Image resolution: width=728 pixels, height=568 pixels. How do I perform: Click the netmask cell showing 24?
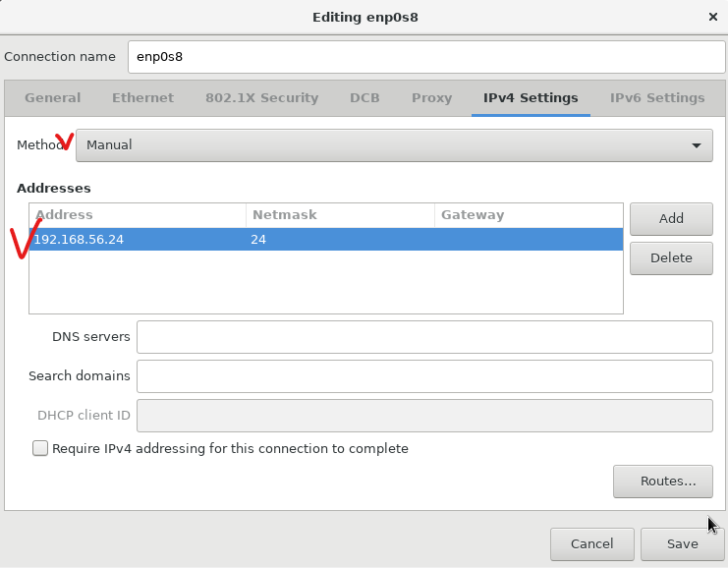tap(340, 240)
